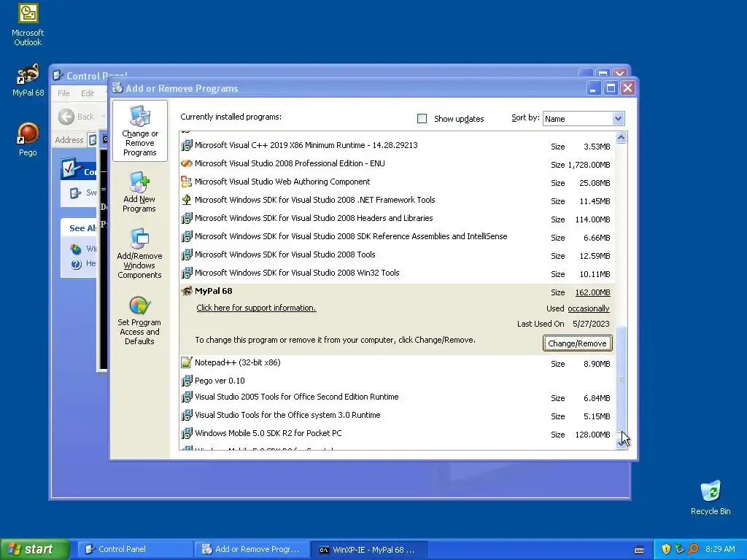Enable the Show updates checkbox
This screenshot has height=560, width=747.
tap(422, 119)
